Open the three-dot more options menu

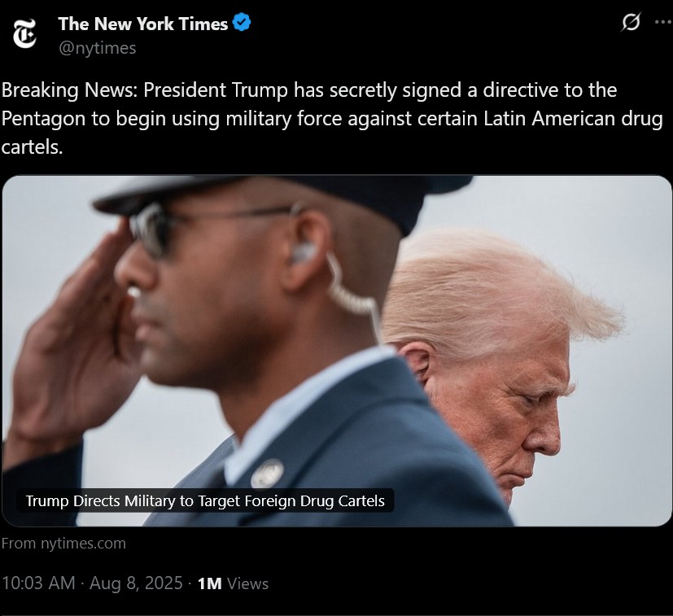pos(663,22)
